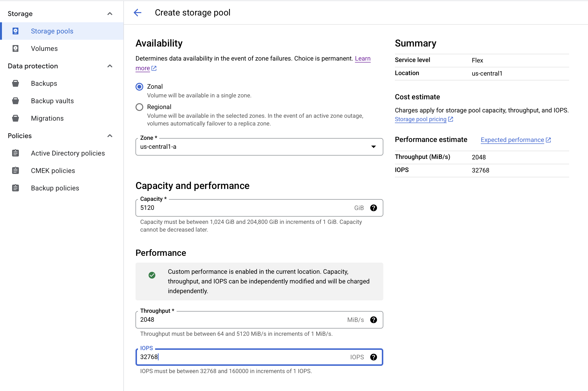Click the IOPS field help icon

373,357
